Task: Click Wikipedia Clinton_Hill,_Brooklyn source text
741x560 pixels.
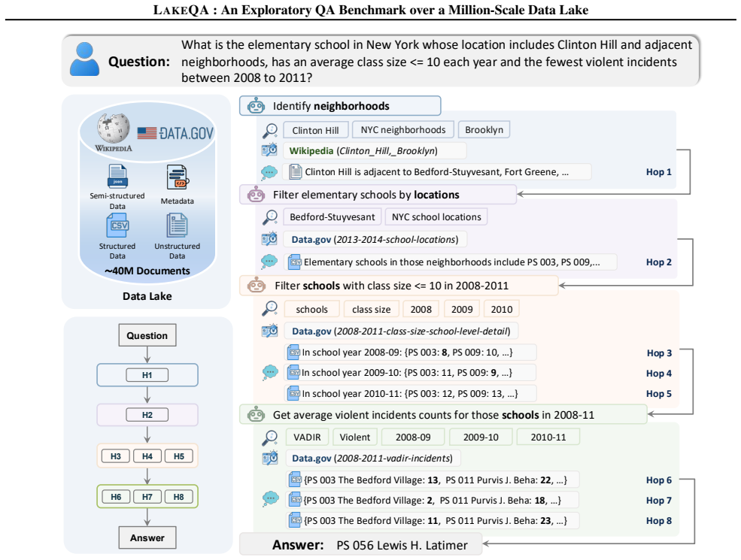Action: (x=363, y=150)
